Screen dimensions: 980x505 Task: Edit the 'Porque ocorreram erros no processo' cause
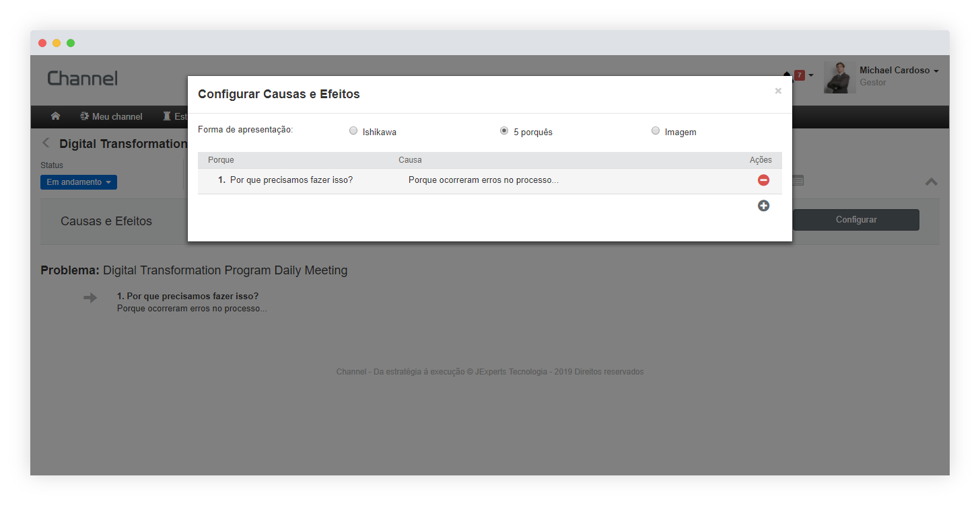(483, 180)
